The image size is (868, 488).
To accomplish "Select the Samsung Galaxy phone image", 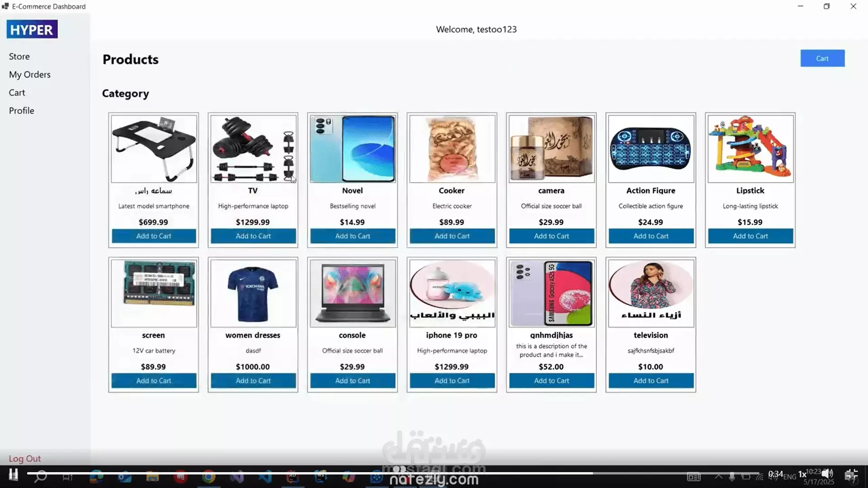I will tap(552, 293).
